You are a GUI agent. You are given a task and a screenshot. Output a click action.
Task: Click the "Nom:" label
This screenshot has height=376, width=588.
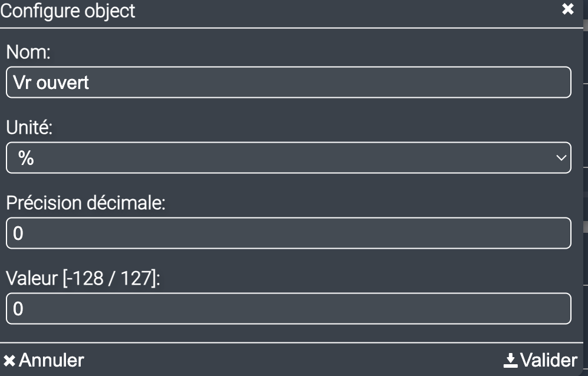click(29, 52)
